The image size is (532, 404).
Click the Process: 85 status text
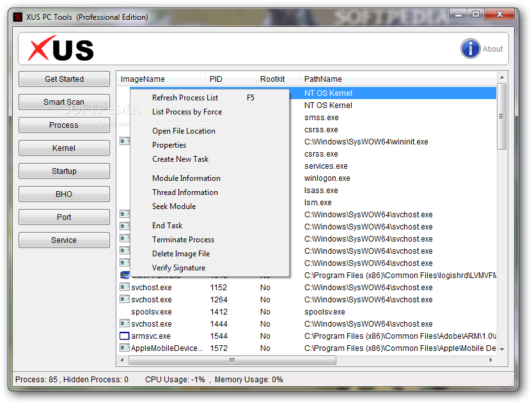coord(36,379)
